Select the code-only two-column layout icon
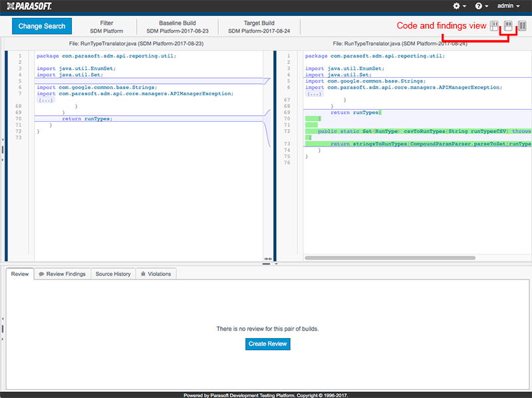Screen dimensions: 532x398 click(522, 25)
